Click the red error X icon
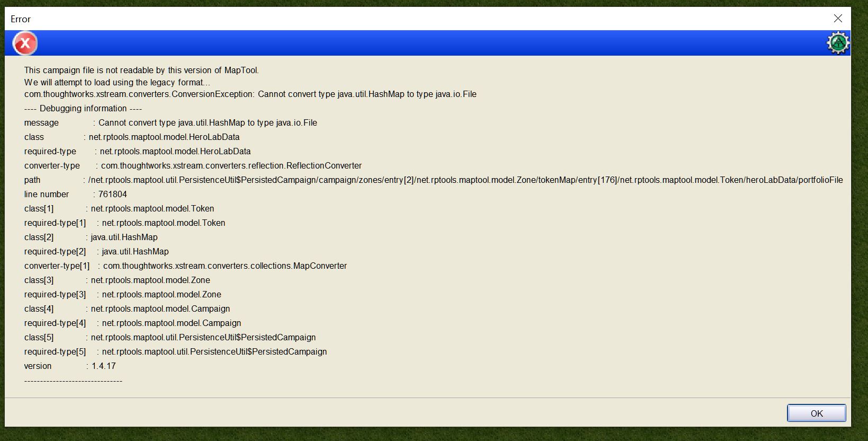 (24, 43)
